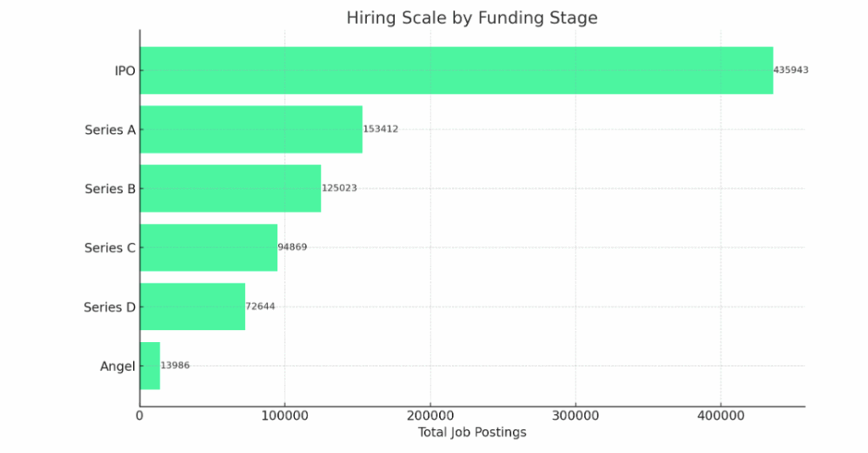Select the 200000 x-axis tick label
Screen dimensions: 868x453
pyautogui.click(x=430, y=416)
